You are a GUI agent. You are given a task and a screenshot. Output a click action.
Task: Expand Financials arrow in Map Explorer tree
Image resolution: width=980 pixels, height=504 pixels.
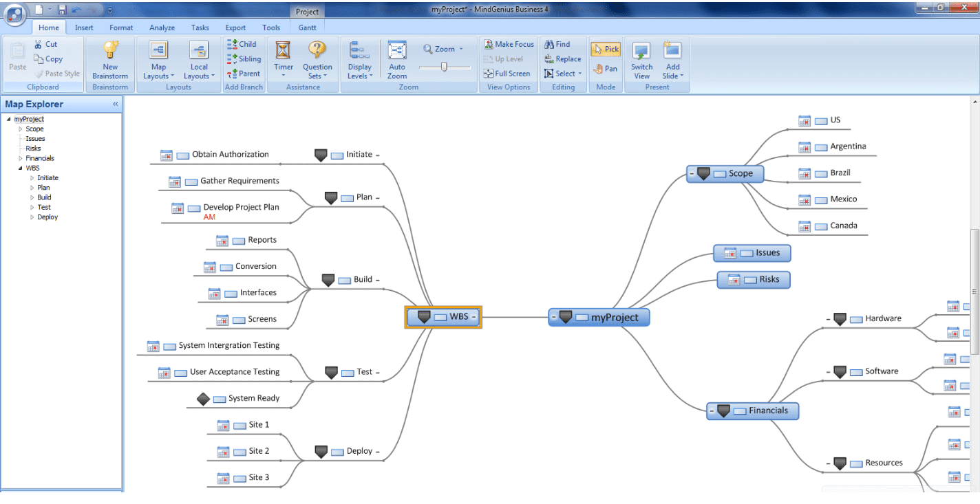click(20, 158)
